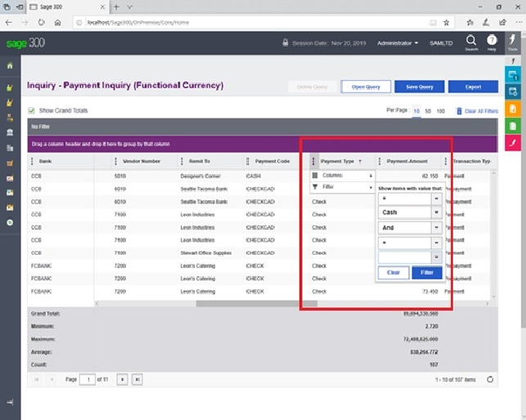526x420 pixels.
Task: Go to the next page arrow
Action: pyautogui.click(x=122, y=379)
